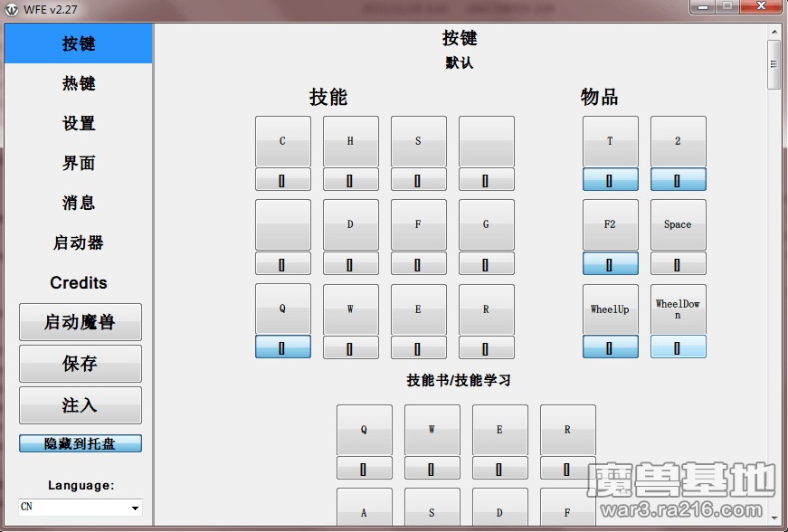Pick the WheelUp item key slot
The height and width of the screenshot is (532, 788).
610,309
